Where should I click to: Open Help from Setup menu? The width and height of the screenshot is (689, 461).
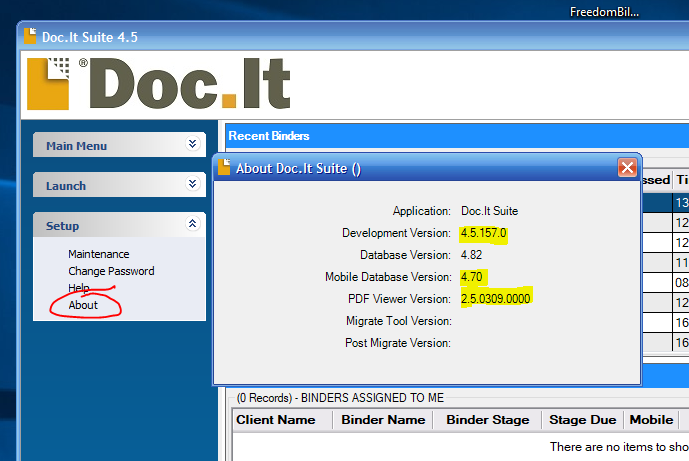pos(79,288)
